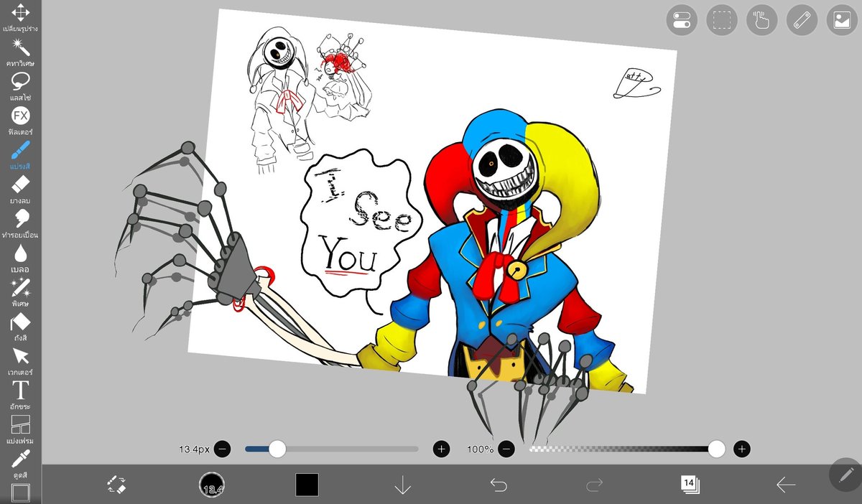Decrease brush thickness with minus button
Viewport: 862px width, 504px height.
[x=223, y=449]
